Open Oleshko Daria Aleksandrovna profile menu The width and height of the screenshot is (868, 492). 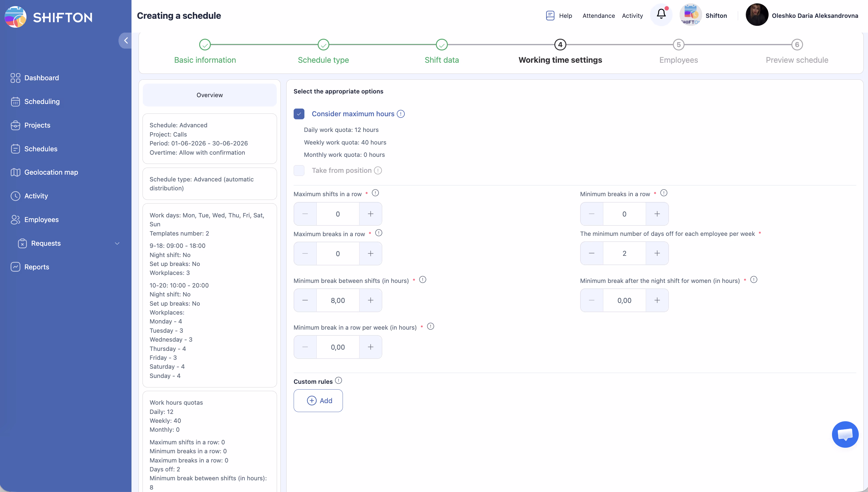point(814,16)
